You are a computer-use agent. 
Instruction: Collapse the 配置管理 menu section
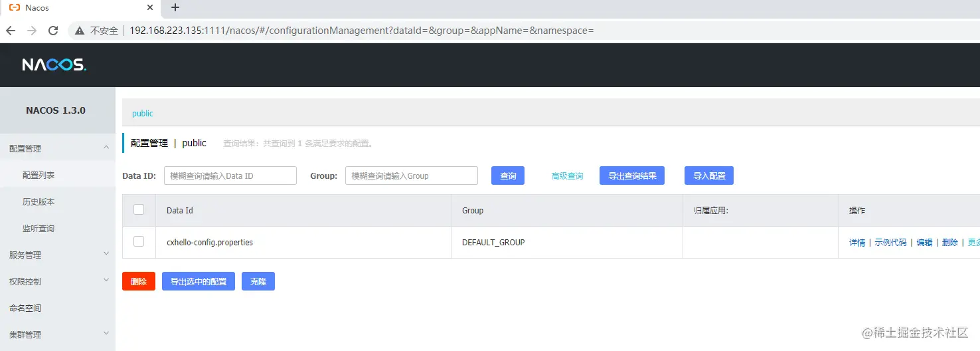point(58,148)
